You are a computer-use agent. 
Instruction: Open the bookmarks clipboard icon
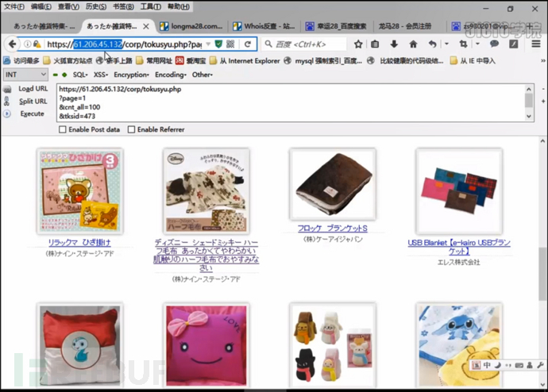(375, 44)
